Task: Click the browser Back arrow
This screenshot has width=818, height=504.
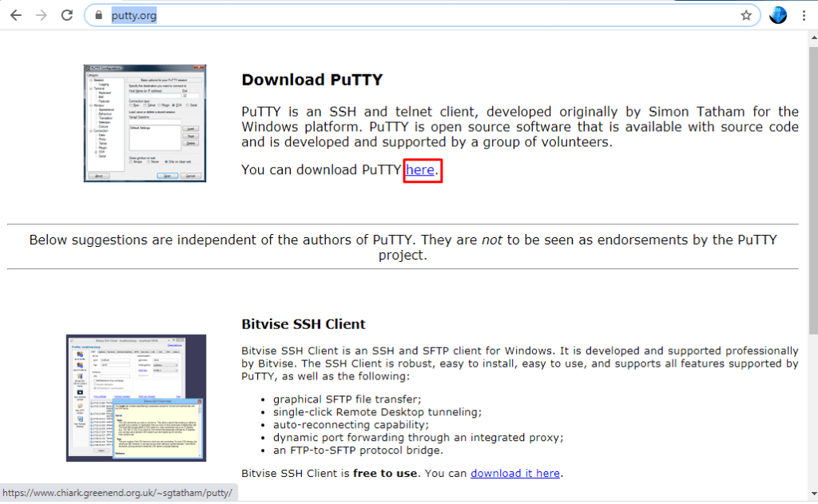Action: 16,15
